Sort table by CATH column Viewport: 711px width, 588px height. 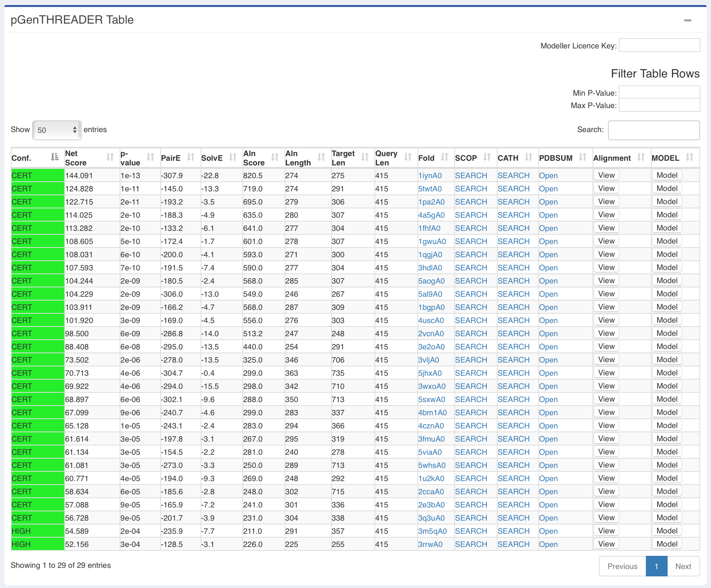click(x=518, y=158)
